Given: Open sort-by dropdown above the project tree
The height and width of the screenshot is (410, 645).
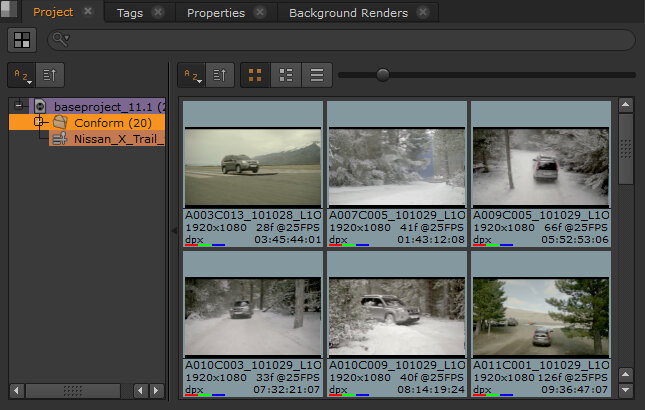Looking at the screenshot, I should click(x=22, y=75).
